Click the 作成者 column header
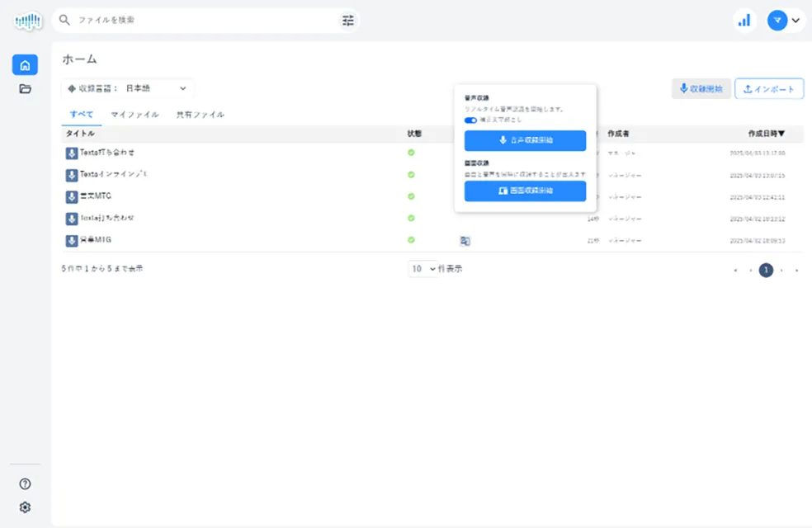Viewport: 812px width, 528px height. (618, 134)
